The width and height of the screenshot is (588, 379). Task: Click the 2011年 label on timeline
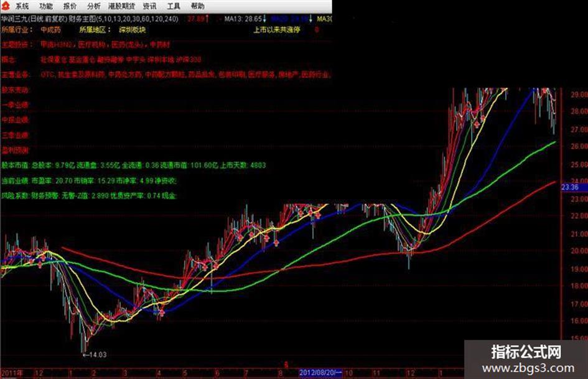pyautogui.click(x=12, y=373)
